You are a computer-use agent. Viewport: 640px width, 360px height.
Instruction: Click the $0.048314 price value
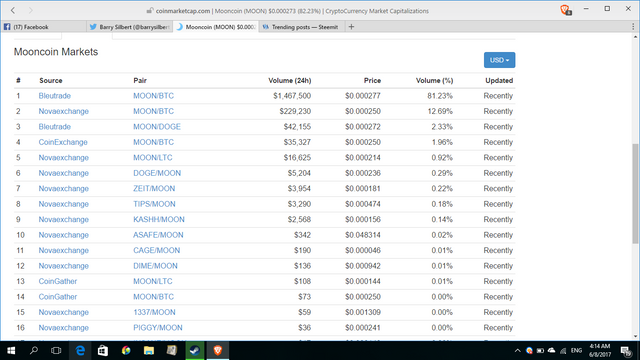[363, 235]
